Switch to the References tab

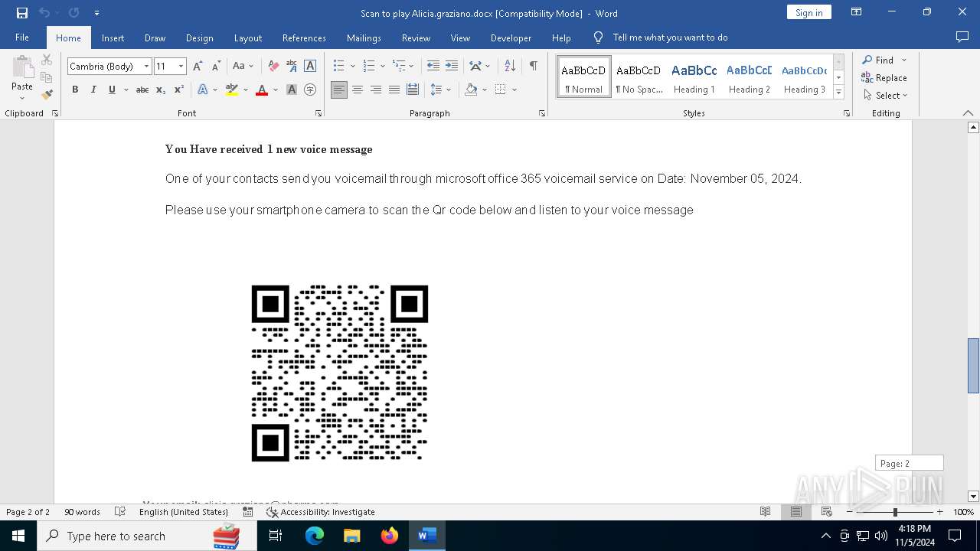pos(304,37)
